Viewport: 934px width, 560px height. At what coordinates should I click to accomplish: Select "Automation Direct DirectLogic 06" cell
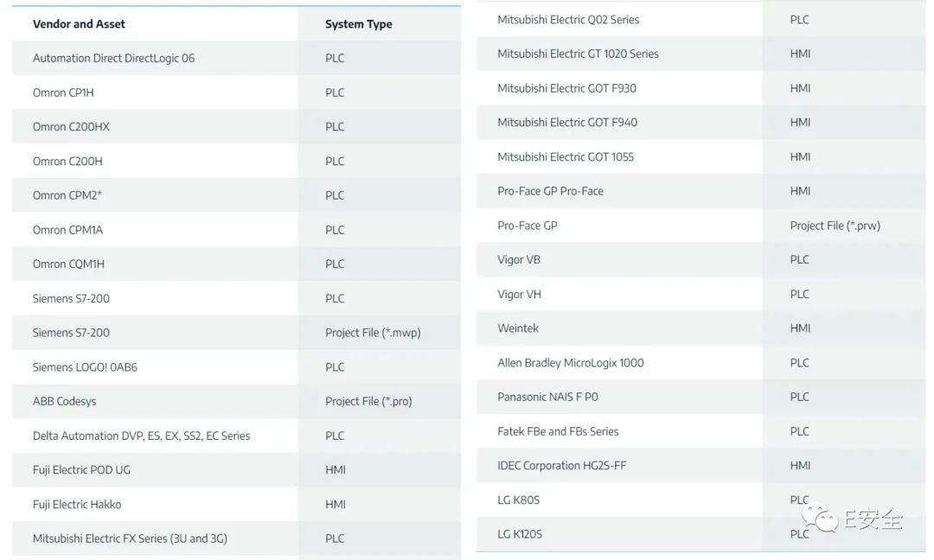[114, 58]
